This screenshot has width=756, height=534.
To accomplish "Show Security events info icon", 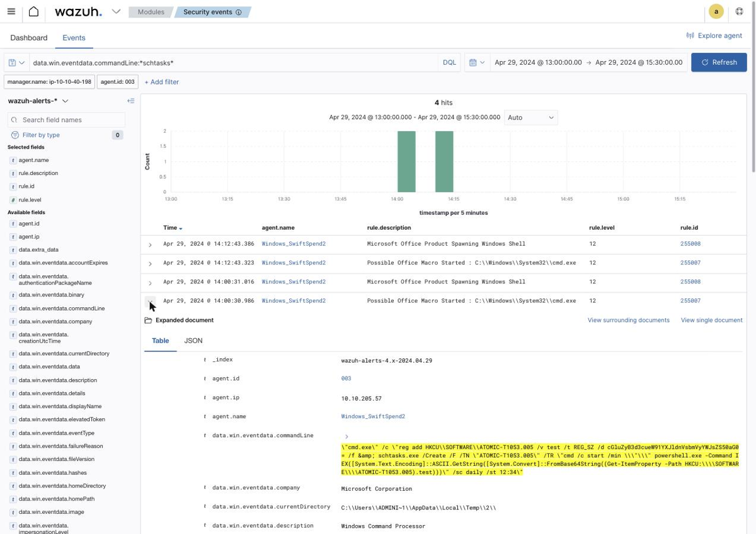I will click(x=239, y=12).
